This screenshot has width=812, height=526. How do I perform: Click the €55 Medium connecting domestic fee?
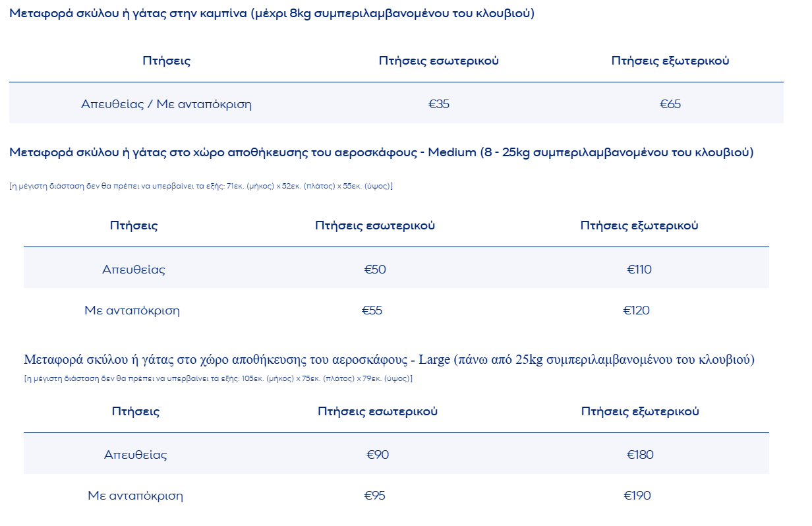pyautogui.click(x=372, y=310)
